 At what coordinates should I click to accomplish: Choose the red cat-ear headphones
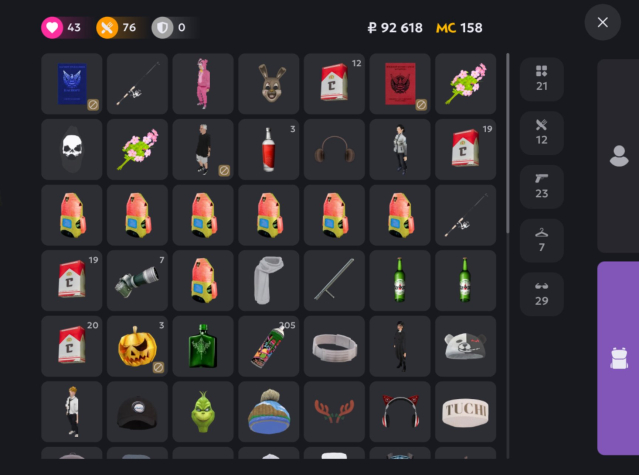click(400, 411)
